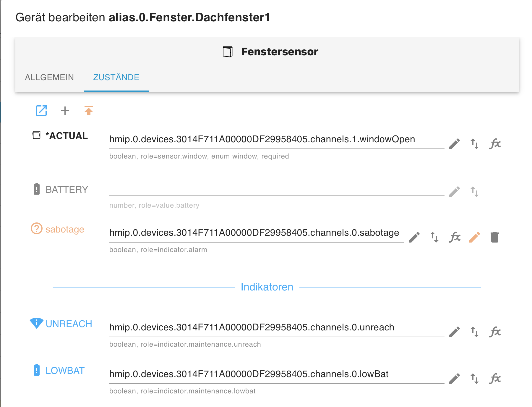Switch to the ALLGEMEIN tab
This screenshot has height=407, width=532.
coord(49,77)
